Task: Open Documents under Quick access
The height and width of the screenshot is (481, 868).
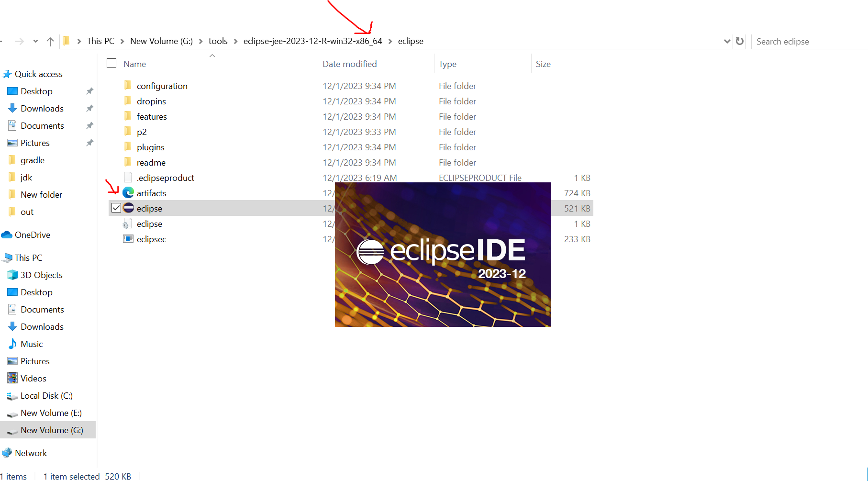Action: 42,126
